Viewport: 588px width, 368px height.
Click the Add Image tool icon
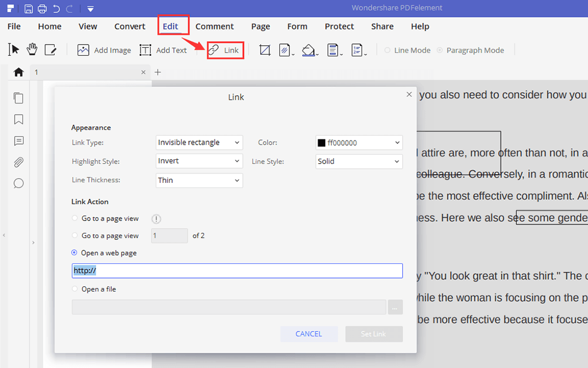pos(83,50)
